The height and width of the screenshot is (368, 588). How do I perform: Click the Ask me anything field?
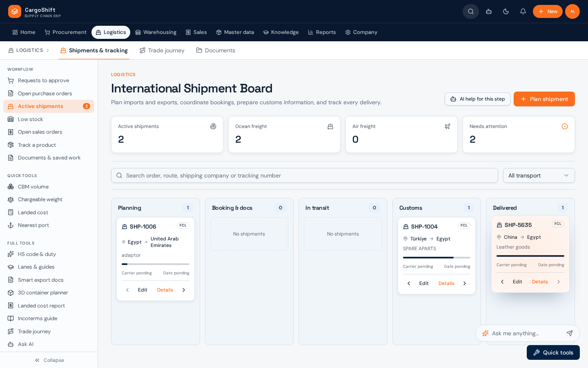click(x=526, y=333)
